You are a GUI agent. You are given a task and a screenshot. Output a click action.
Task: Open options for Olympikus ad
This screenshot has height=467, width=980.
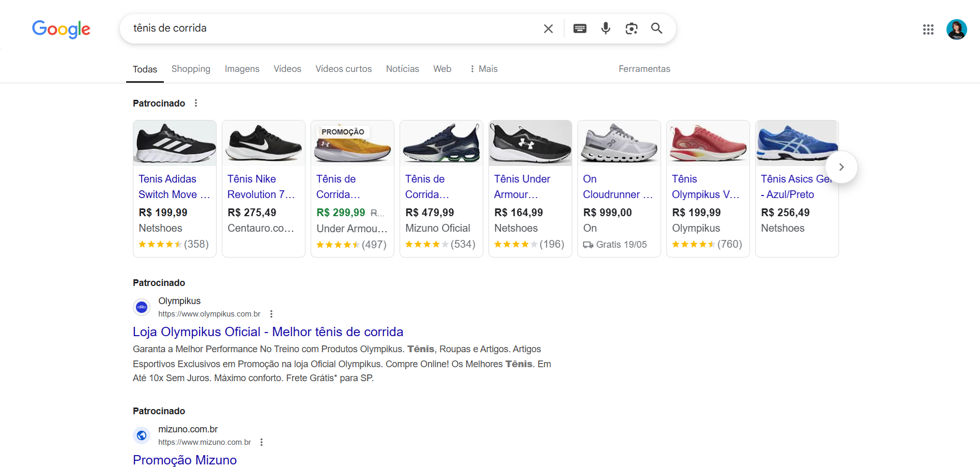[x=271, y=314]
